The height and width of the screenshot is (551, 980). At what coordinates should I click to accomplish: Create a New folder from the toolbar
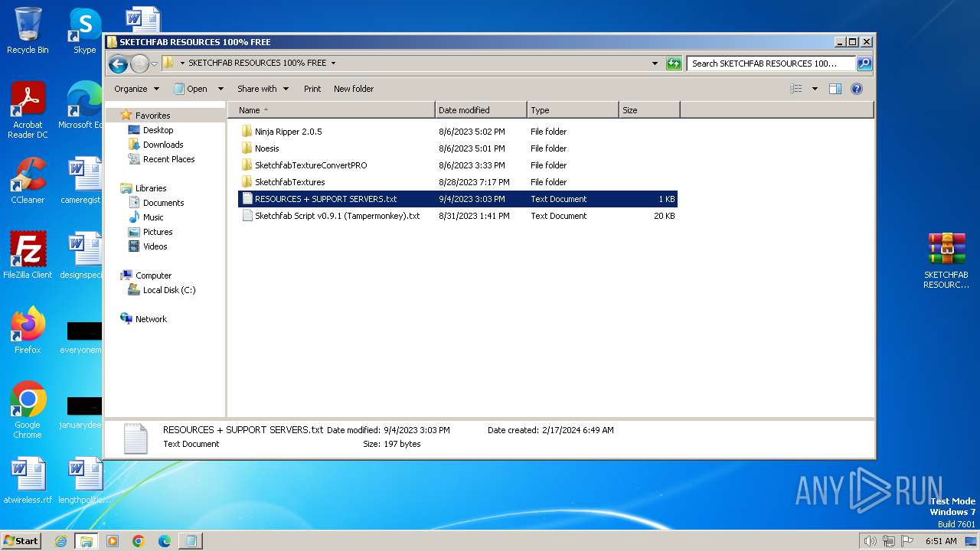(x=354, y=89)
